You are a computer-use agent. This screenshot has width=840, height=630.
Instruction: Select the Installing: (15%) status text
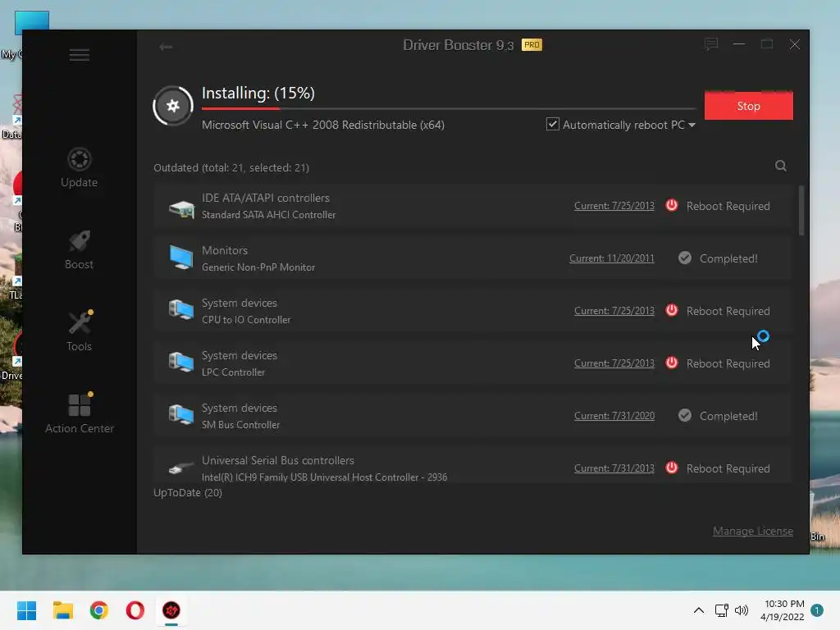pos(258,94)
